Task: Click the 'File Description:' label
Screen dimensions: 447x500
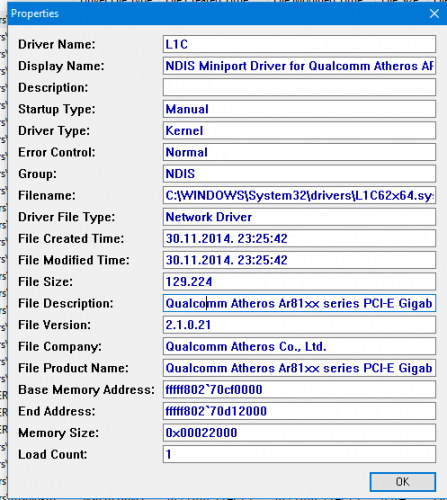Action: [66, 304]
